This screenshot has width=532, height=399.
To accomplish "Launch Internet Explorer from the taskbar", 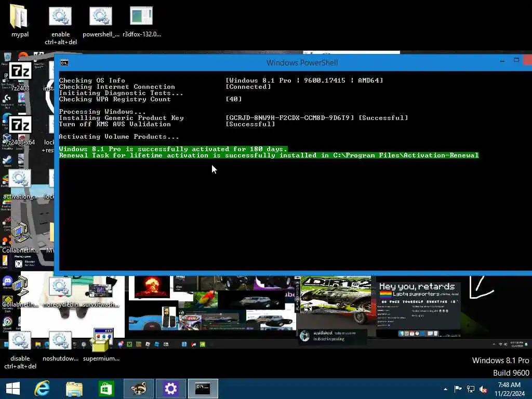I will click(x=42, y=389).
